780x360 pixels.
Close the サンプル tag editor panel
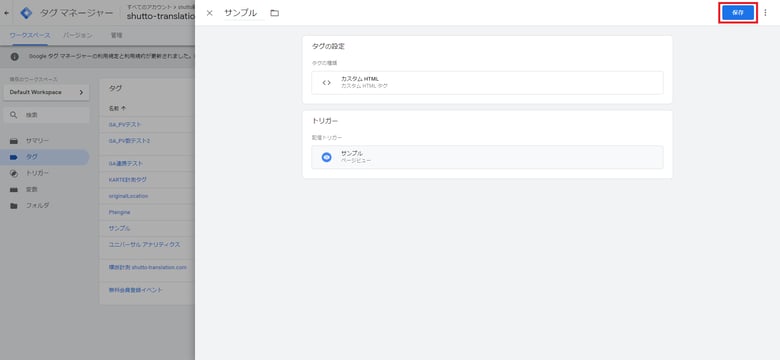tap(209, 13)
